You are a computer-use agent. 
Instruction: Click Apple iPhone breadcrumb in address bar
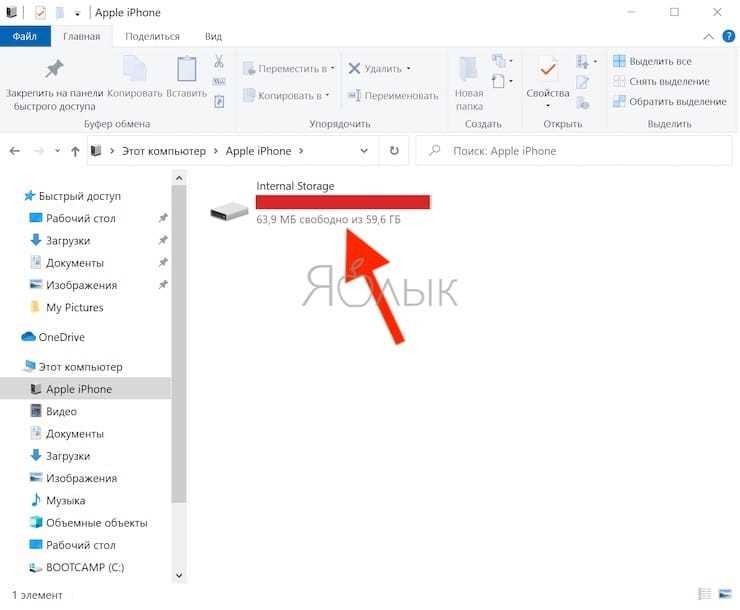tap(258, 151)
